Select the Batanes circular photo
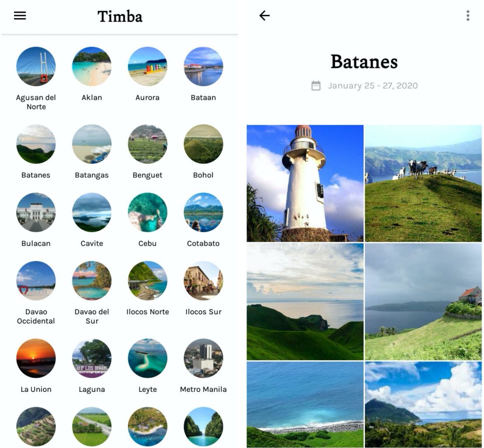484x448 pixels. pyautogui.click(x=36, y=144)
